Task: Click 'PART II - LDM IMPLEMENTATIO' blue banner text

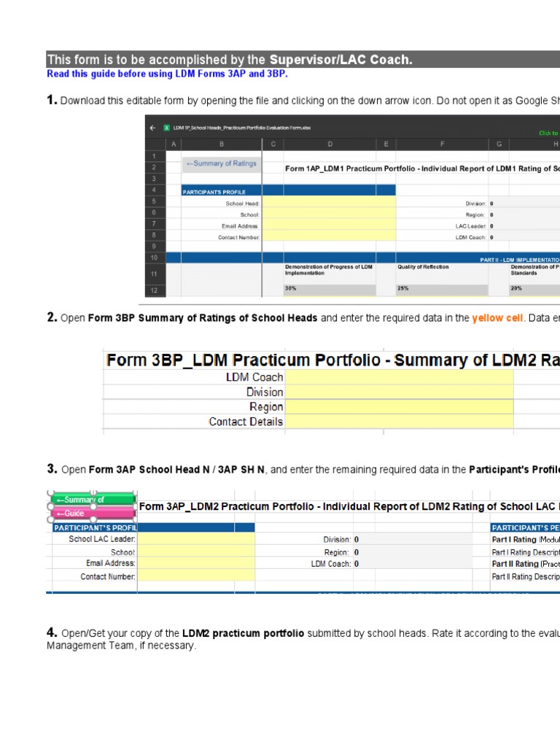Action: (x=519, y=260)
